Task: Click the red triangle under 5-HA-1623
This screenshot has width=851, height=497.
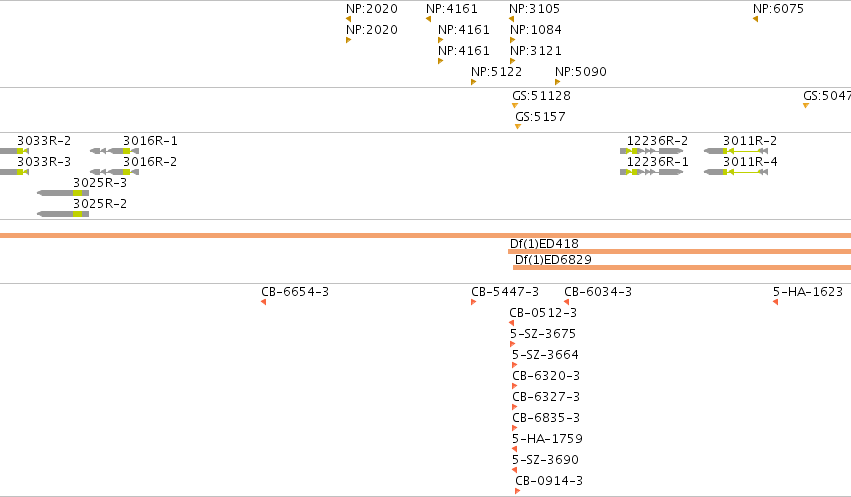Action: (x=776, y=302)
